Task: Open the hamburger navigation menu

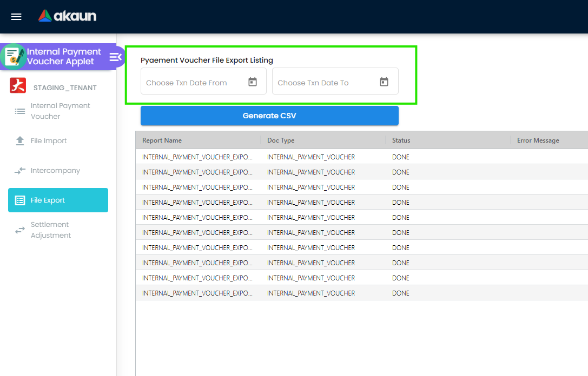Action: point(16,16)
